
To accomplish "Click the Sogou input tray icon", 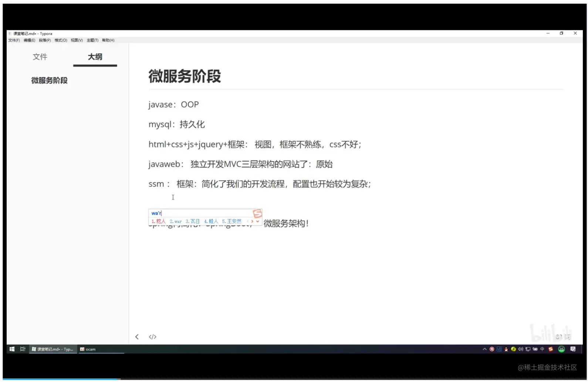I will coord(551,349).
